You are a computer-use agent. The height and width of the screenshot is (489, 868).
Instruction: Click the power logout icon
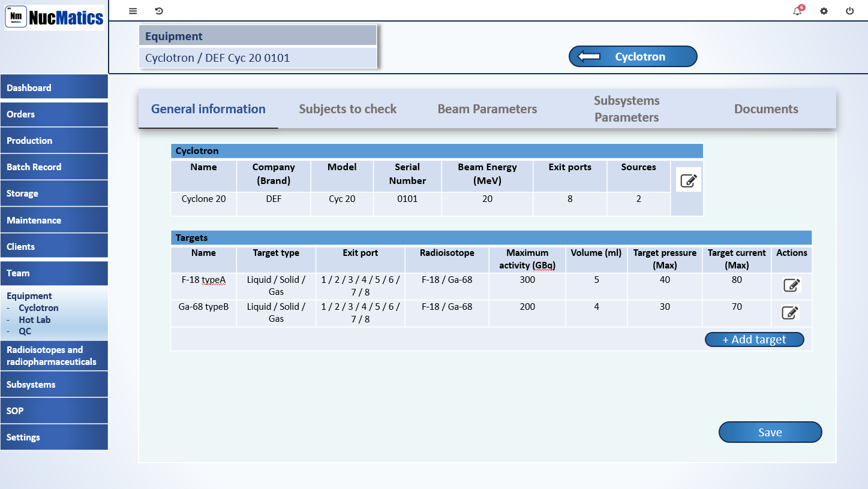[x=849, y=11]
